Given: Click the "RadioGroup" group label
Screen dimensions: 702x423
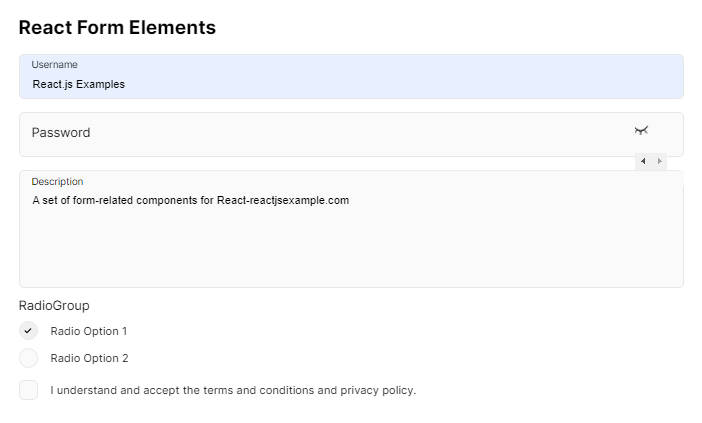Looking at the screenshot, I should click(54, 305).
